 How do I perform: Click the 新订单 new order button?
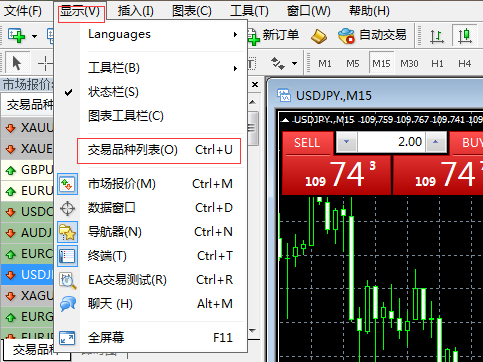273,35
